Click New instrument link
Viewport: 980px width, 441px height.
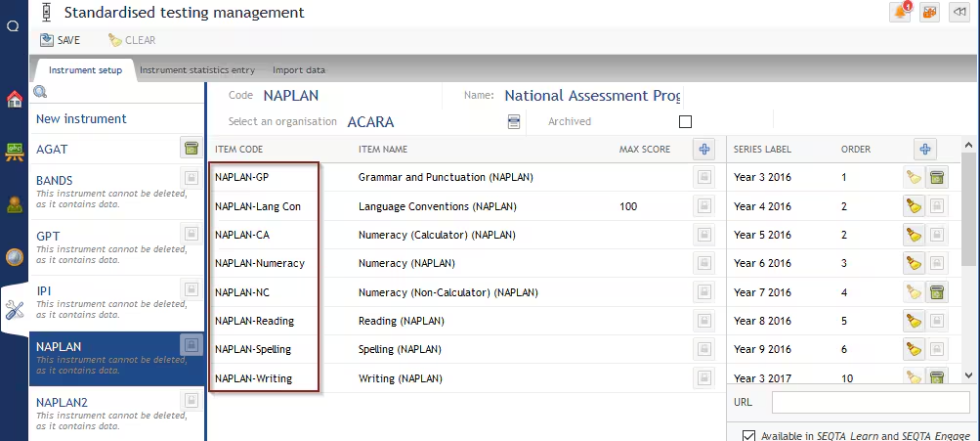coord(81,119)
